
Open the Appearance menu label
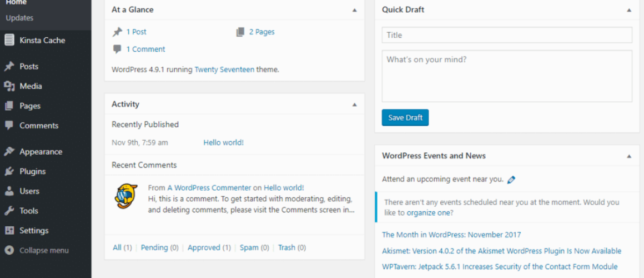pyautogui.click(x=41, y=152)
